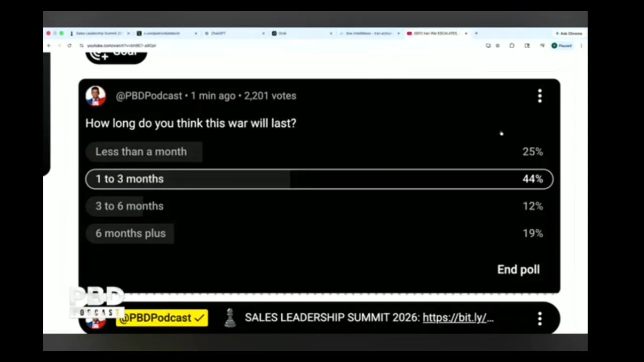This screenshot has width=644, height=362.
Task: Click the @PBDPodcast channel avatar on poll
Action: click(96, 96)
